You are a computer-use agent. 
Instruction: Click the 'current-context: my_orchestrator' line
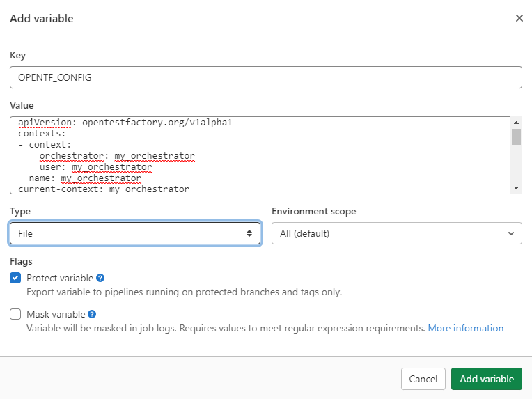tap(104, 189)
